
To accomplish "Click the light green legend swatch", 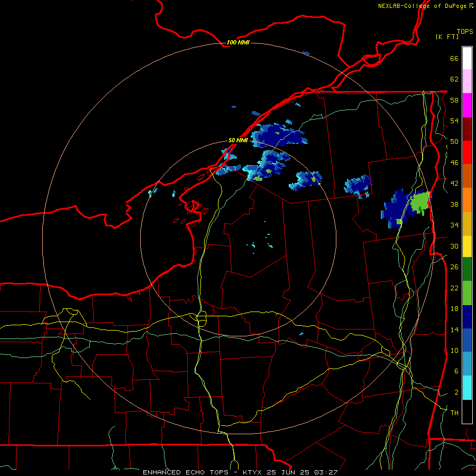I will click(467, 293).
